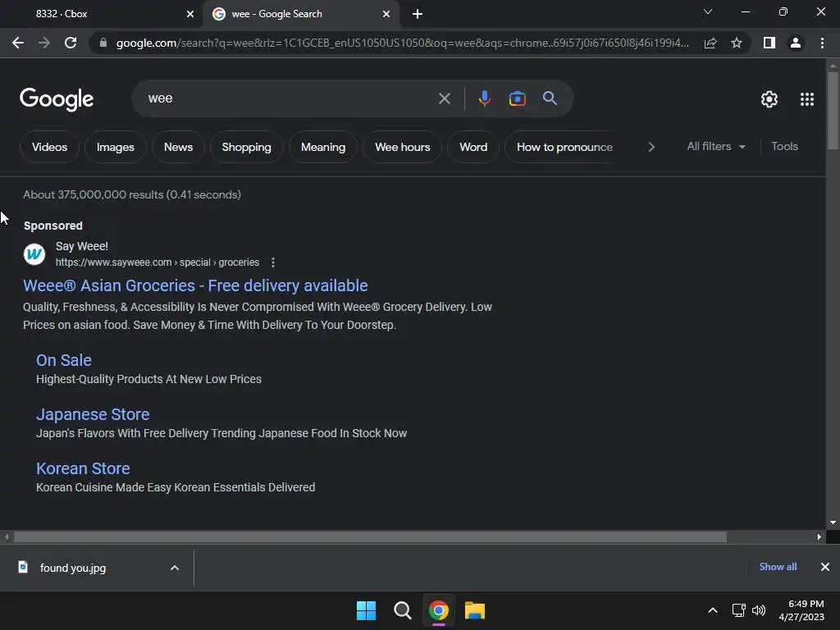Open the taskbar clock and date

801,610
